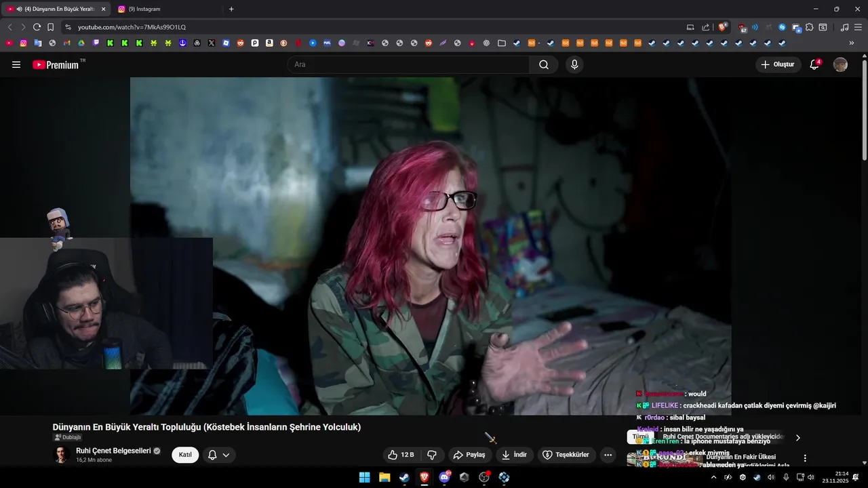Open the YouTube guide hamburger menu
The image size is (868, 488).
tap(16, 64)
